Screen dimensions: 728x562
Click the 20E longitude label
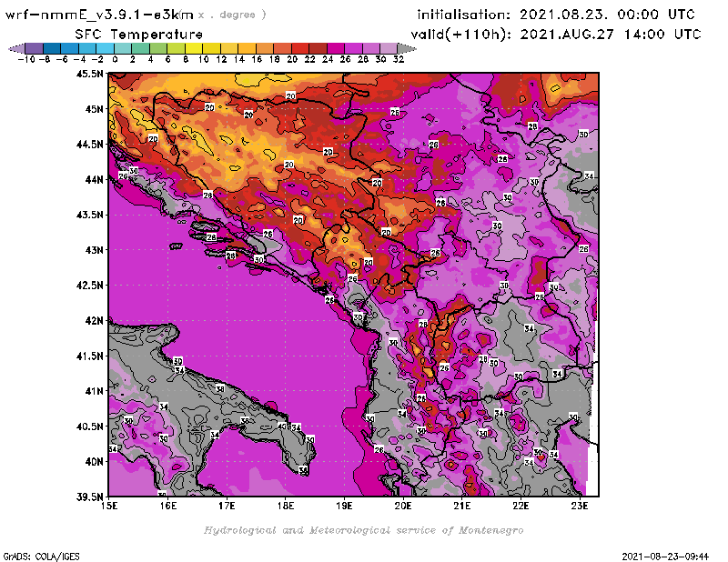pos(403,506)
